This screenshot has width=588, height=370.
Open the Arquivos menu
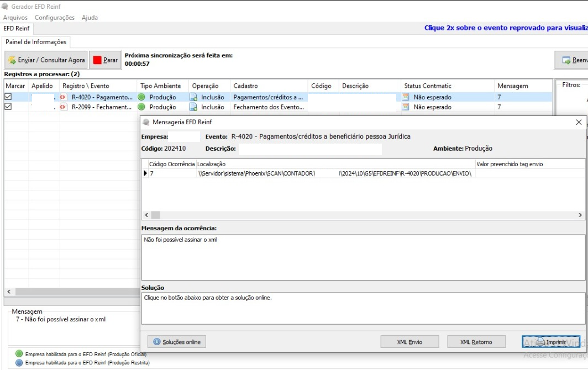(x=15, y=18)
